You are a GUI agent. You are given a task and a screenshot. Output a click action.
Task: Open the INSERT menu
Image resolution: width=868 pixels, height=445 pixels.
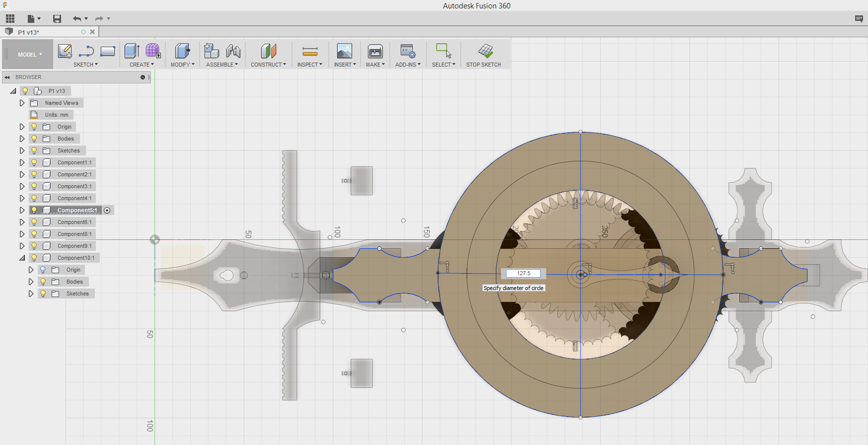click(x=345, y=65)
